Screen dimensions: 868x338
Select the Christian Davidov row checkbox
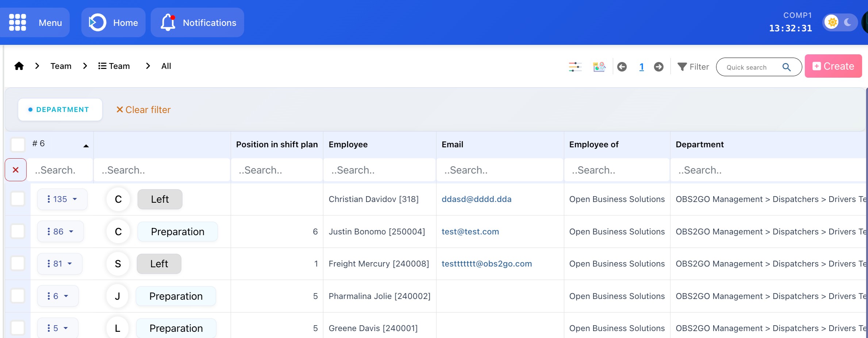click(18, 199)
